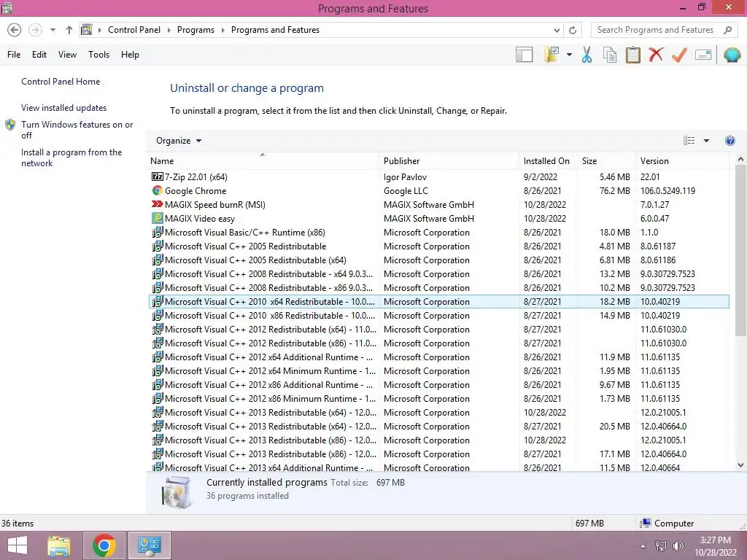747x560 pixels.
Task: Click the 7-Zip program icon
Action: click(x=158, y=176)
